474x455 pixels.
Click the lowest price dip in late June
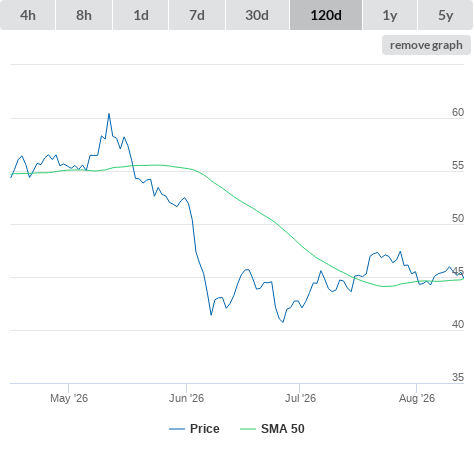[x=283, y=322]
